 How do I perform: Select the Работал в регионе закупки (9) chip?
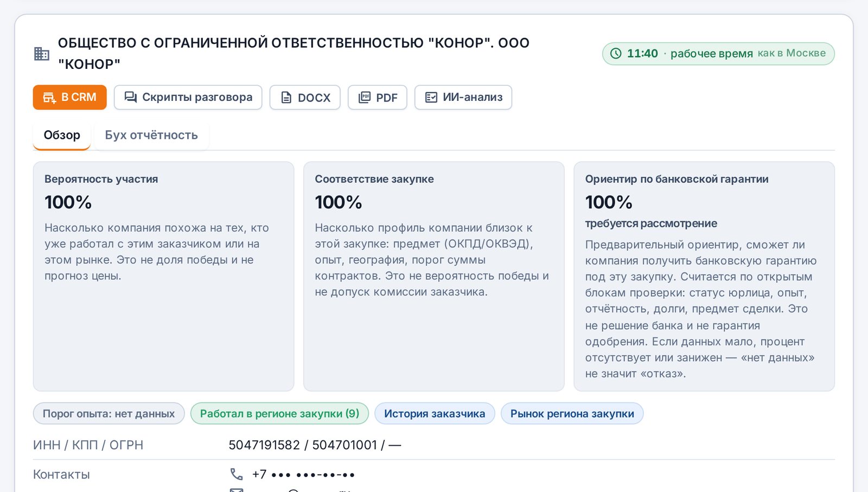(279, 413)
